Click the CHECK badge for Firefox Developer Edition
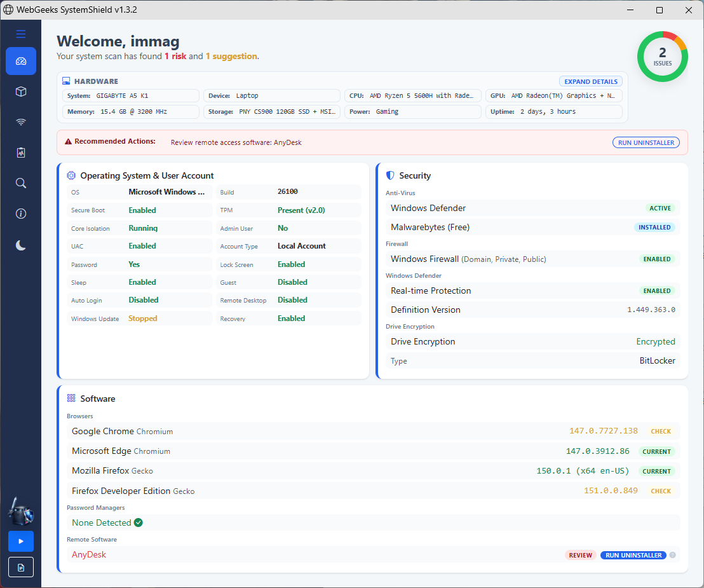This screenshot has height=588, width=704. tap(661, 491)
